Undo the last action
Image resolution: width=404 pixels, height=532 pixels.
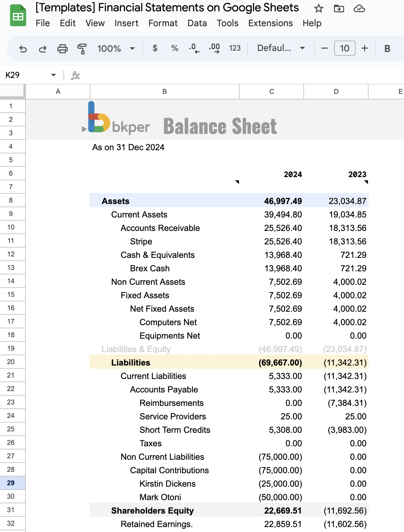click(x=23, y=49)
